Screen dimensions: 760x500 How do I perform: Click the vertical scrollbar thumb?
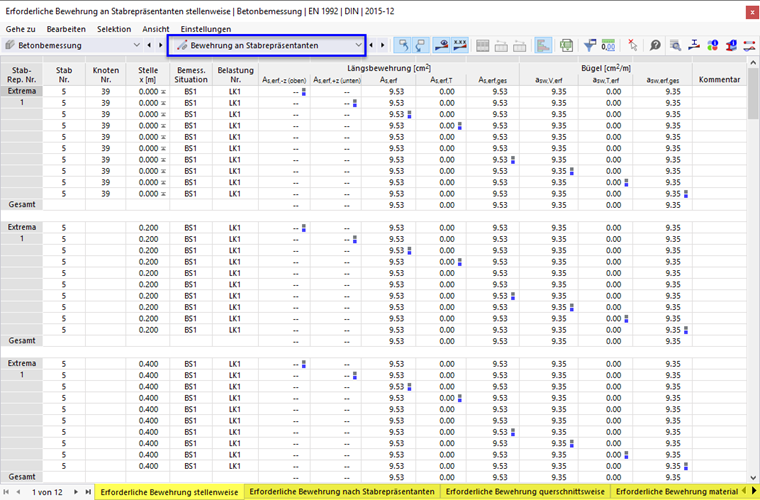[x=753, y=94]
